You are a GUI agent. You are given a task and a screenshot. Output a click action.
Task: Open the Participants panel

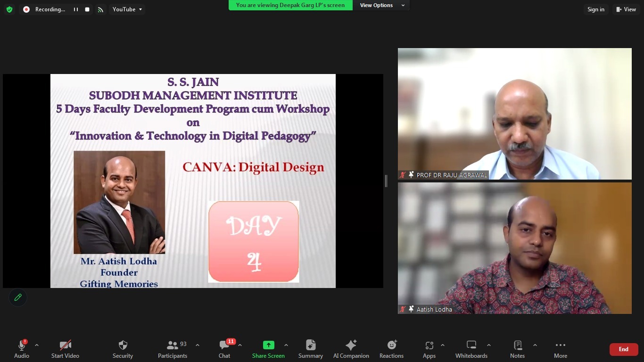point(173,349)
